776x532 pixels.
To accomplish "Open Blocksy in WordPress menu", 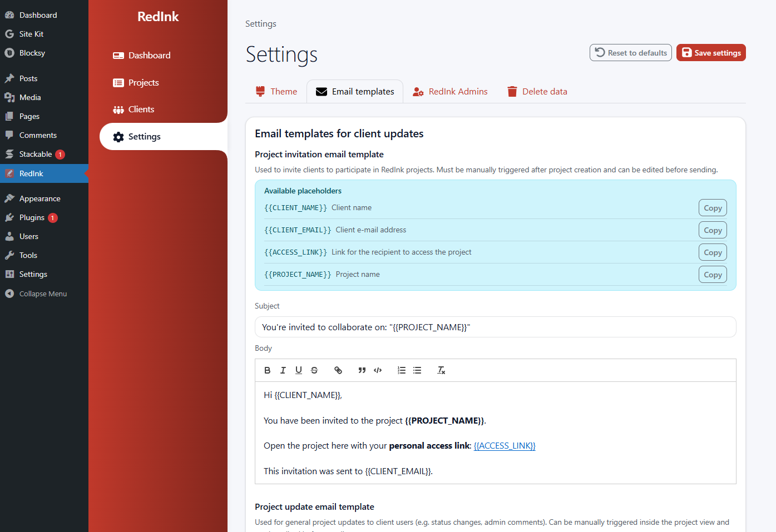I will point(44,53).
